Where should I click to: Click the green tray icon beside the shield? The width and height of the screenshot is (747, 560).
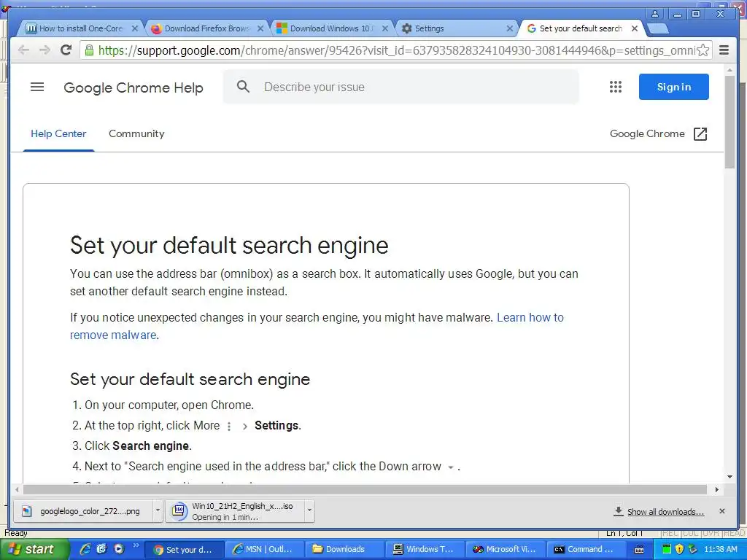(x=667, y=549)
